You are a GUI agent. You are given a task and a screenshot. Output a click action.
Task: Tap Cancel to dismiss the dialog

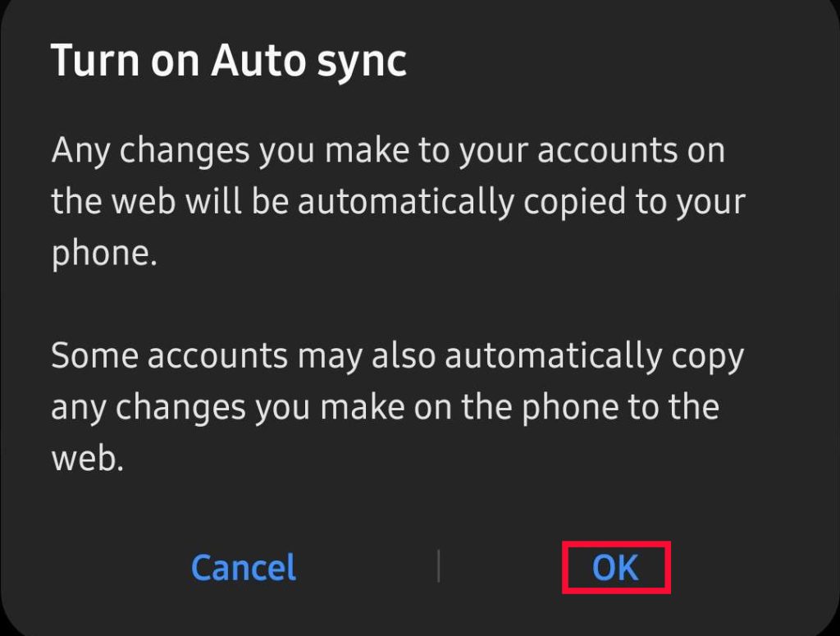(243, 566)
